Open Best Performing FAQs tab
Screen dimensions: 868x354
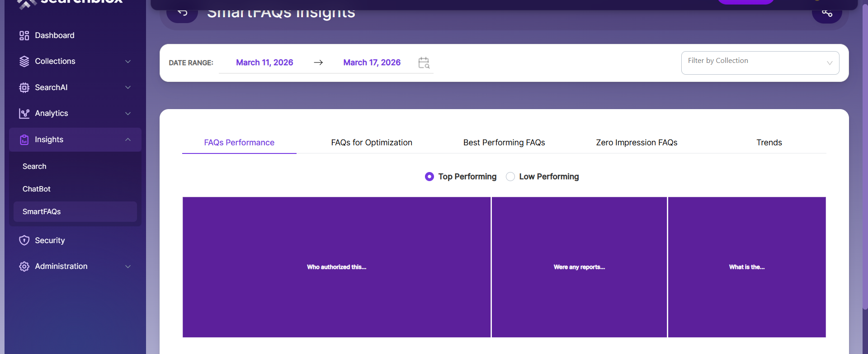tap(504, 143)
